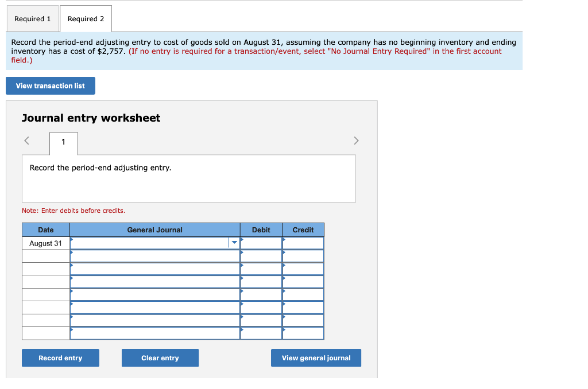Click the fourth row Debit field
This screenshot has width=588, height=389.
pyautogui.click(x=261, y=282)
